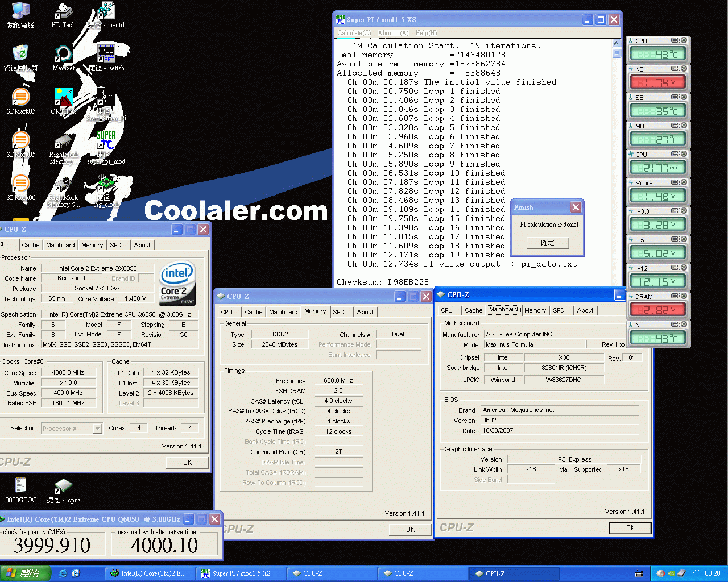Open the Help menu in Super PI
Image resolution: width=728 pixels, height=582 pixels.
426,33
